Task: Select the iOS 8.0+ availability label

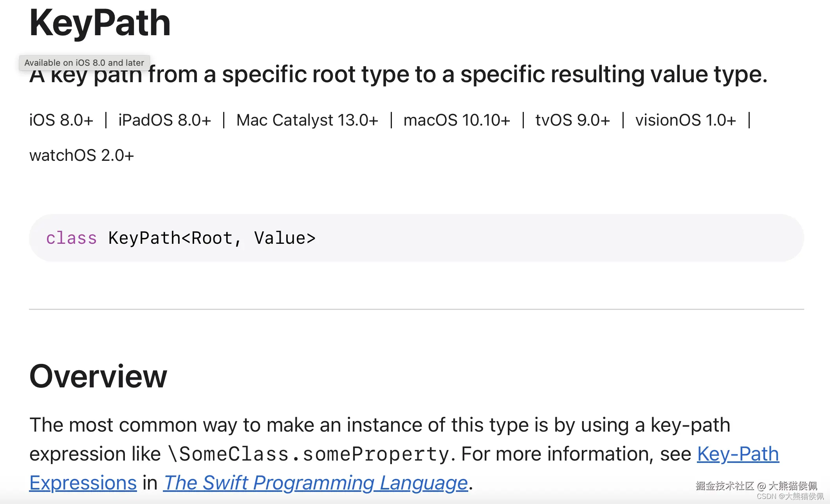Action: [x=61, y=120]
